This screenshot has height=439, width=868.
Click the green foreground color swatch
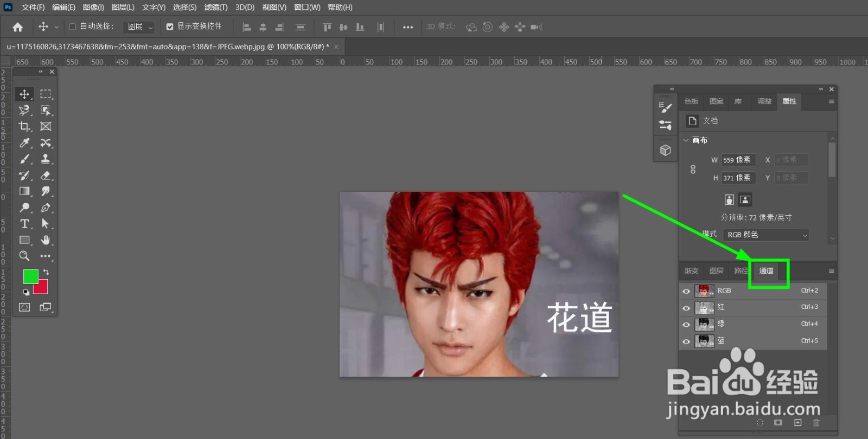click(x=30, y=276)
